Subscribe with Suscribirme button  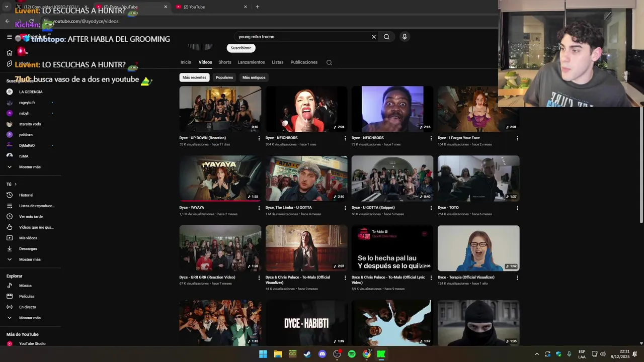(x=241, y=48)
